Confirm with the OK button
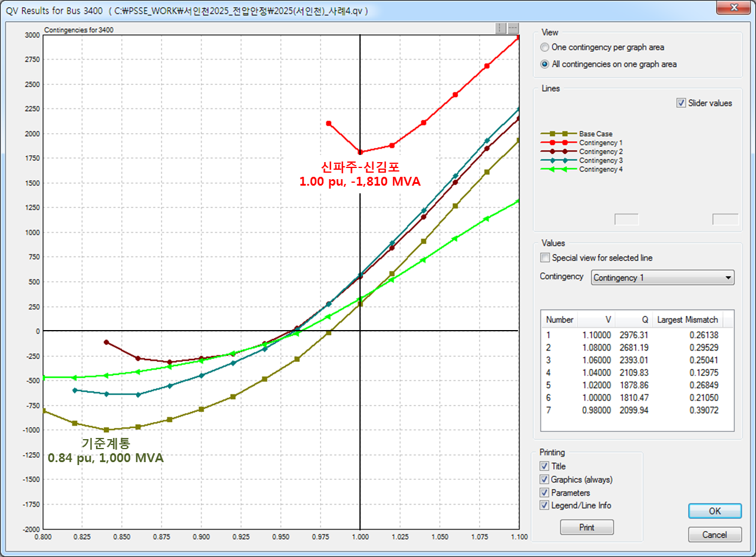This screenshot has height=557, width=756. pyautogui.click(x=715, y=511)
